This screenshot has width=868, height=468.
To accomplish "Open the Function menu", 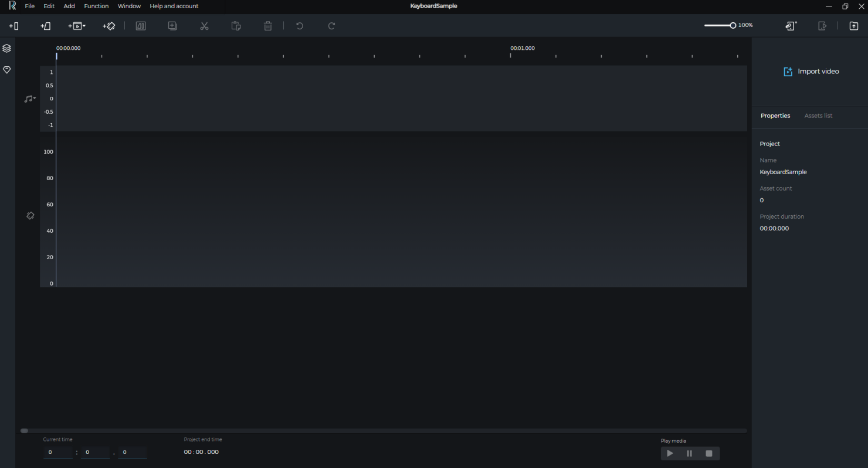I will [96, 6].
